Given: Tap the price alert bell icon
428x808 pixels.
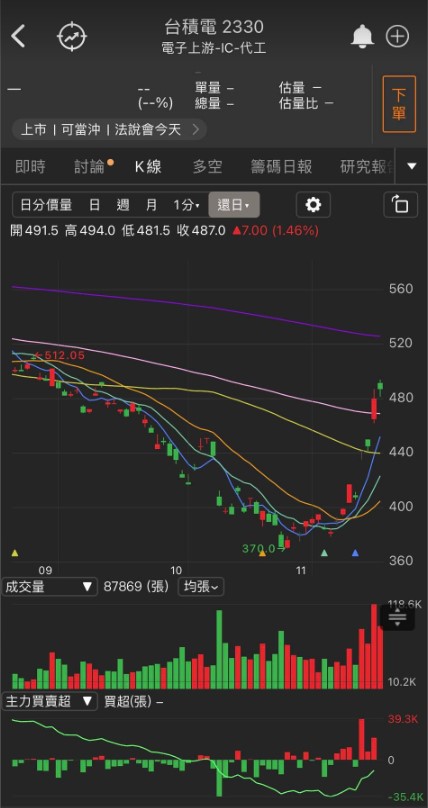Looking at the screenshot, I should pos(363,37).
